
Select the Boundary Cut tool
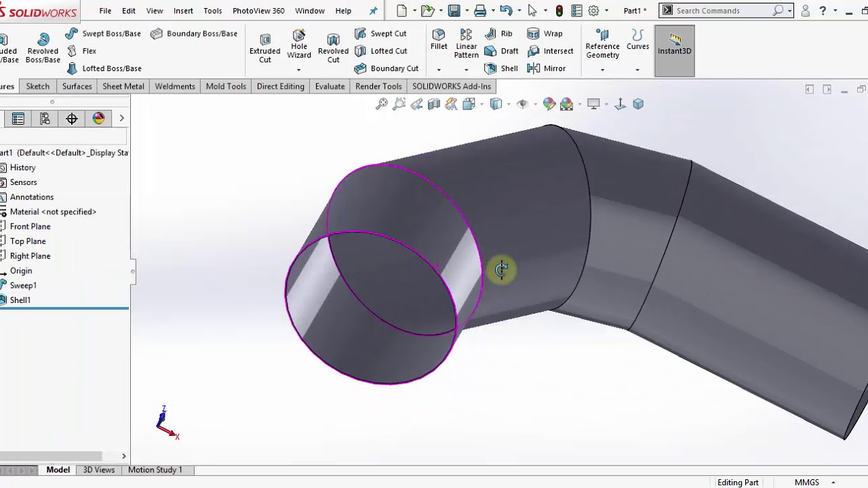(x=387, y=68)
